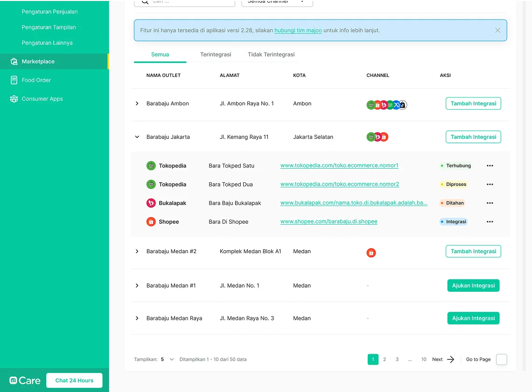Open more options for Bara Di Shopee
Screen dimensions: 532x392
click(x=490, y=222)
